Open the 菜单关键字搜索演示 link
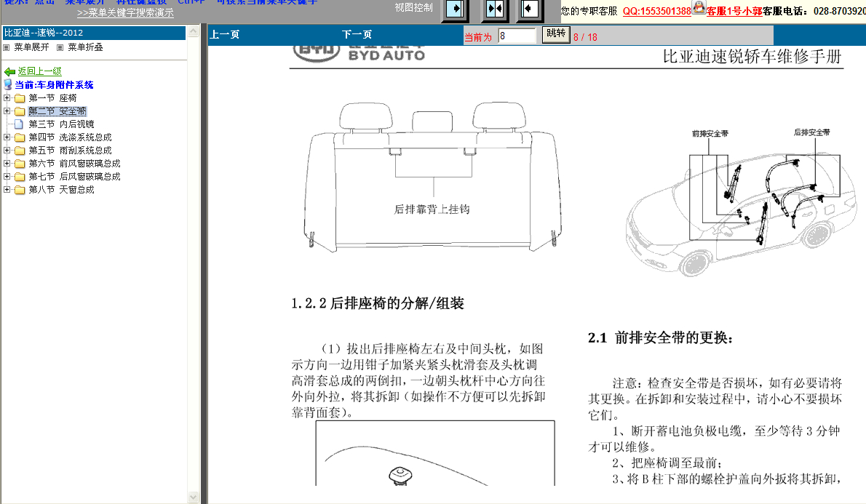Viewport: 866px width, 504px height. (125, 12)
